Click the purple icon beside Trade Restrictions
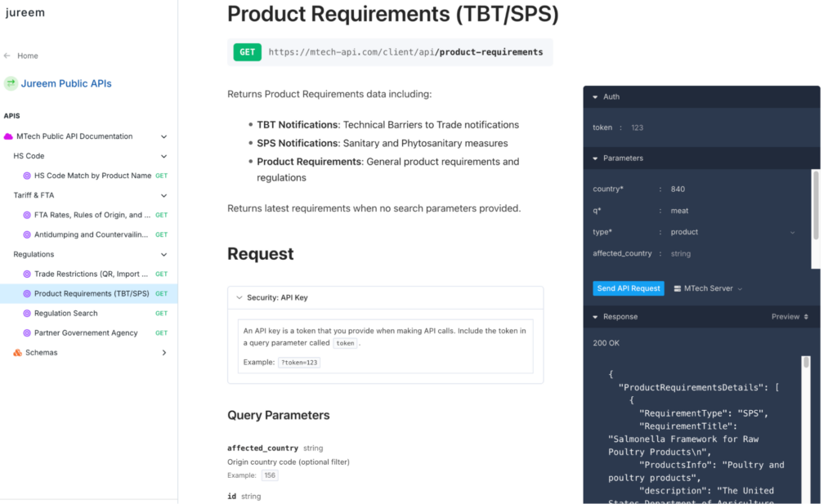Viewport: 837px width, 504px height. click(27, 274)
